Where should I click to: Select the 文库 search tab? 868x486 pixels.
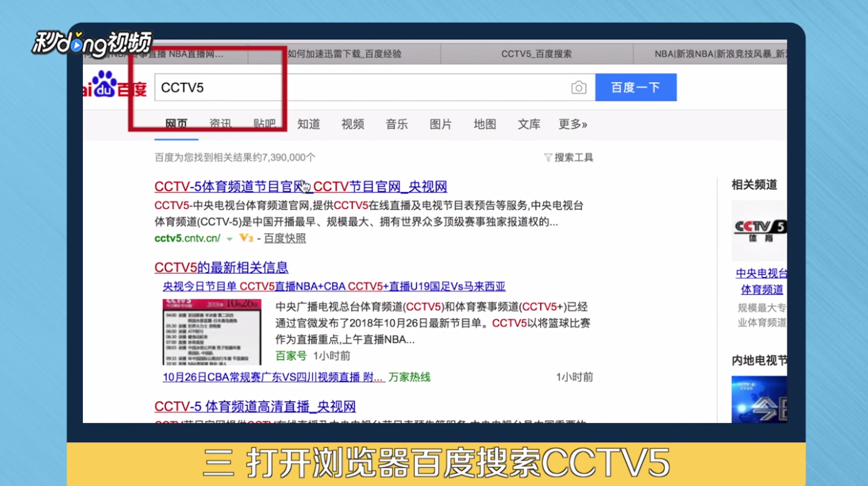[529, 125]
